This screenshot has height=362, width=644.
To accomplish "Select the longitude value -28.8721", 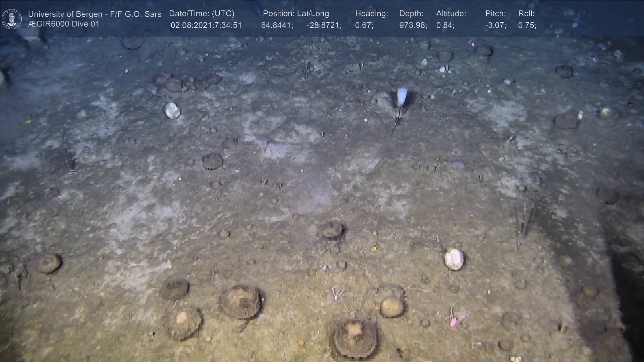I will coord(324,25).
